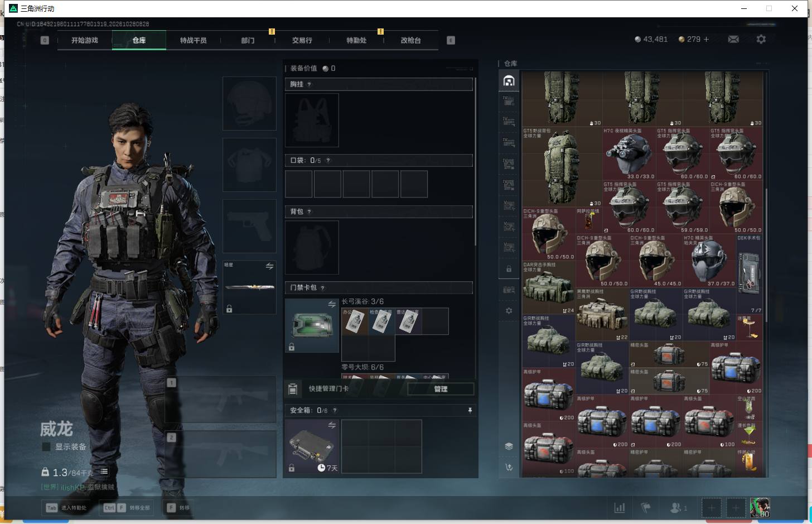Click the 转移 F button
This screenshot has height=524, width=812.
point(178,508)
